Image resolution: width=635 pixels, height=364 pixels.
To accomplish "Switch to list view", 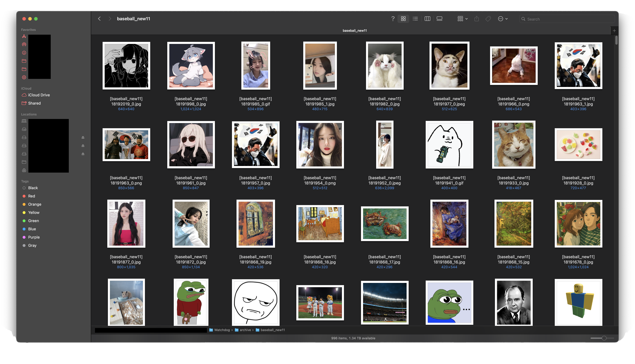I will (415, 19).
